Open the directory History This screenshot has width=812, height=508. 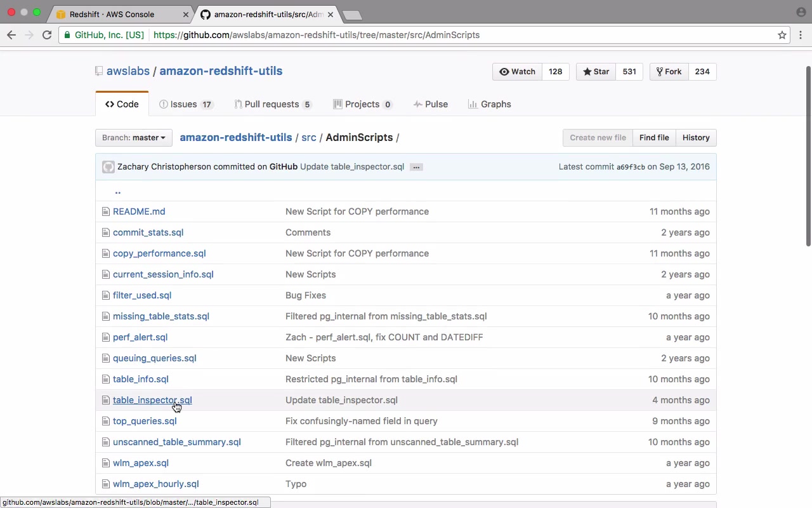pos(696,138)
